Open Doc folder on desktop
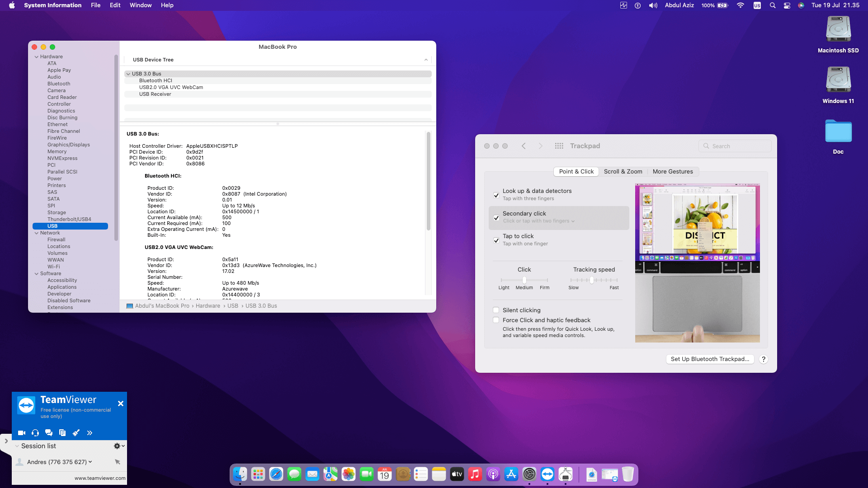The image size is (868, 488). click(838, 137)
